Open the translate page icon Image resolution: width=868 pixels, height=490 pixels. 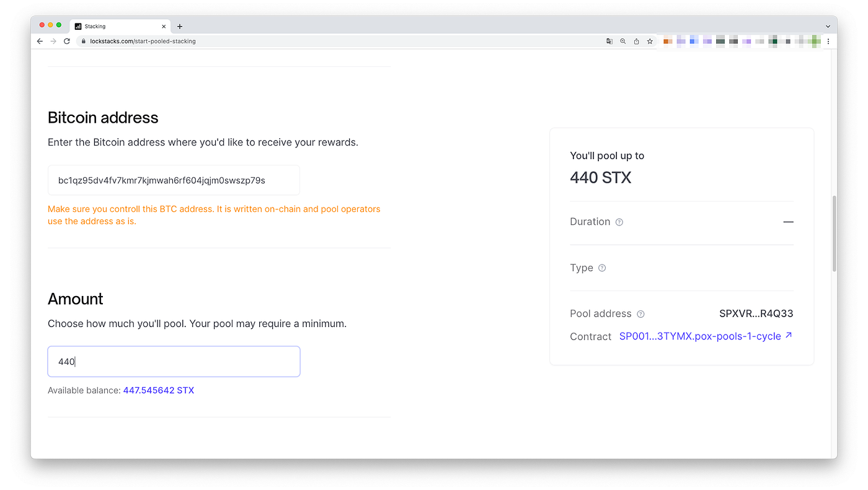(x=609, y=42)
